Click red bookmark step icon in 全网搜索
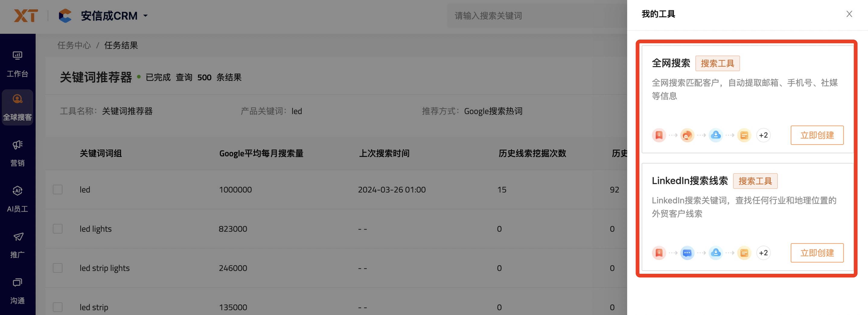The image size is (868, 315). pos(659,135)
